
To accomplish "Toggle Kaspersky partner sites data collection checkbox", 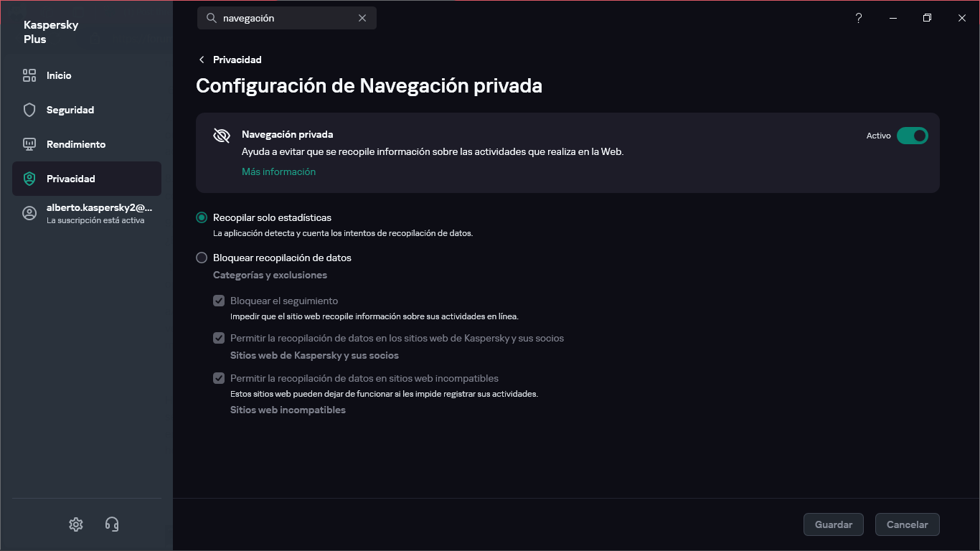I will 219,338.
